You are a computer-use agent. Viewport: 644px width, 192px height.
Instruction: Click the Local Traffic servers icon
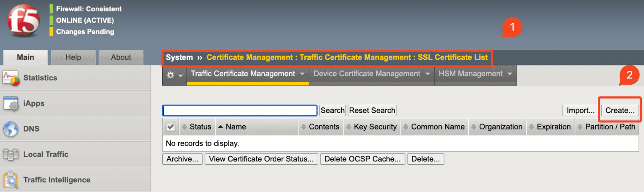(x=11, y=155)
